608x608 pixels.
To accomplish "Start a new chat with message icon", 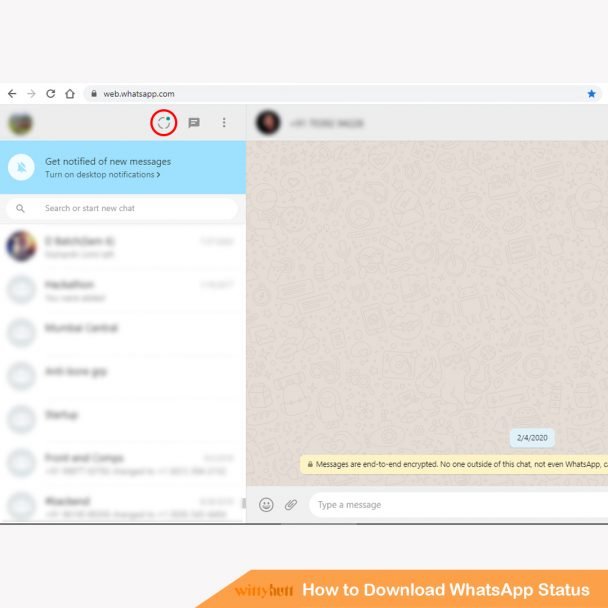I will point(194,123).
